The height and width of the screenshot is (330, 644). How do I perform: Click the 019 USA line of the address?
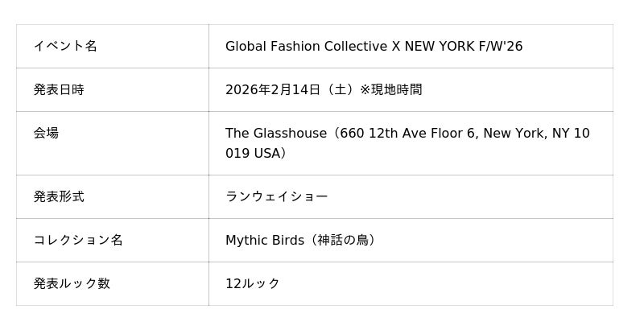pos(255,153)
